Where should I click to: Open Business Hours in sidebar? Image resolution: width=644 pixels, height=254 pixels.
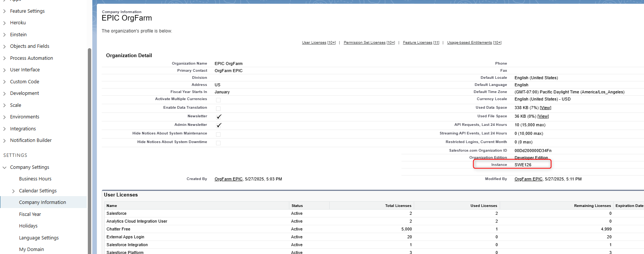tap(35, 179)
